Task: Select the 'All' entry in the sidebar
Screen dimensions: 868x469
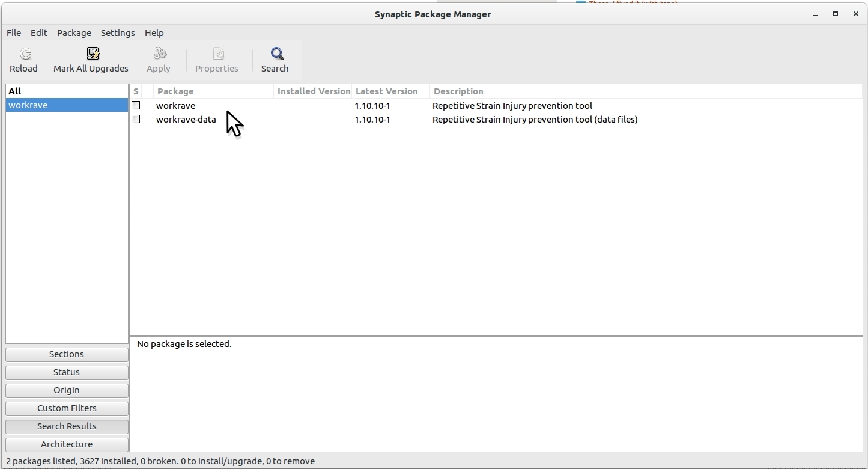Action: (15, 91)
